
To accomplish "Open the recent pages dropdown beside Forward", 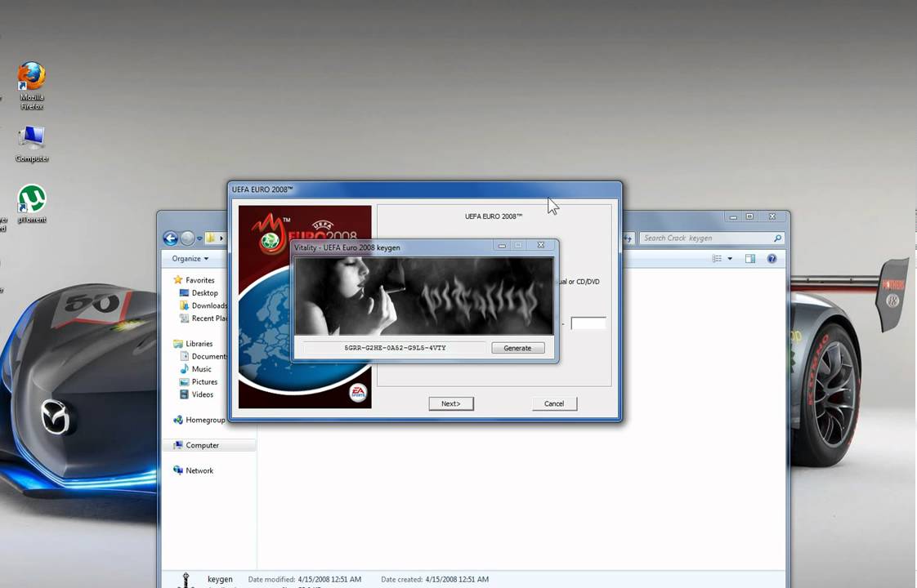I will click(199, 238).
